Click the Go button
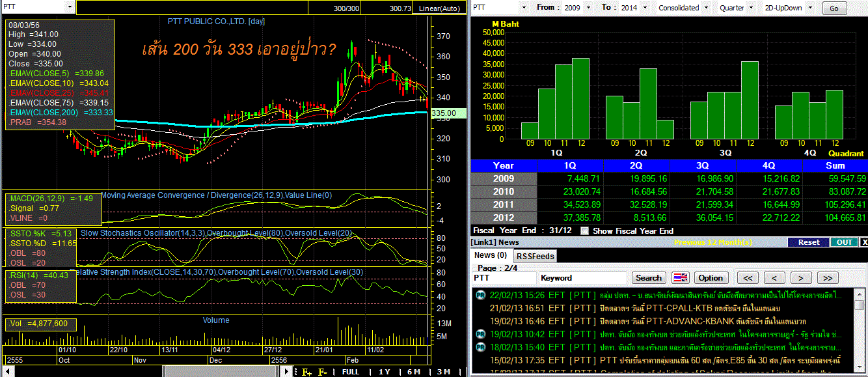Viewport: 868px width, 377px height. click(835, 8)
